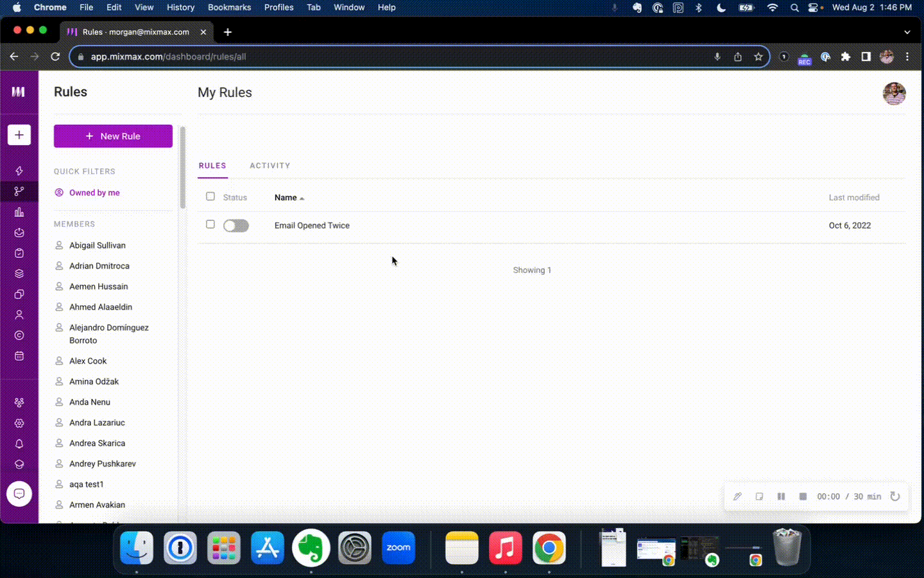
Task: Open the Calendar icon in the sidebar
Action: pos(19,356)
